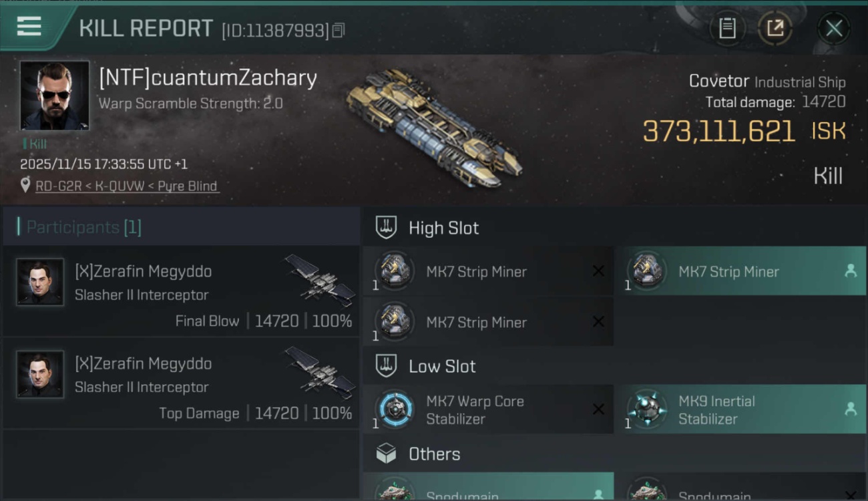Click the MK7 Warp Core Stabilizer icon
This screenshot has width=868, height=501.
pyautogui.click(x=394, y=409)
